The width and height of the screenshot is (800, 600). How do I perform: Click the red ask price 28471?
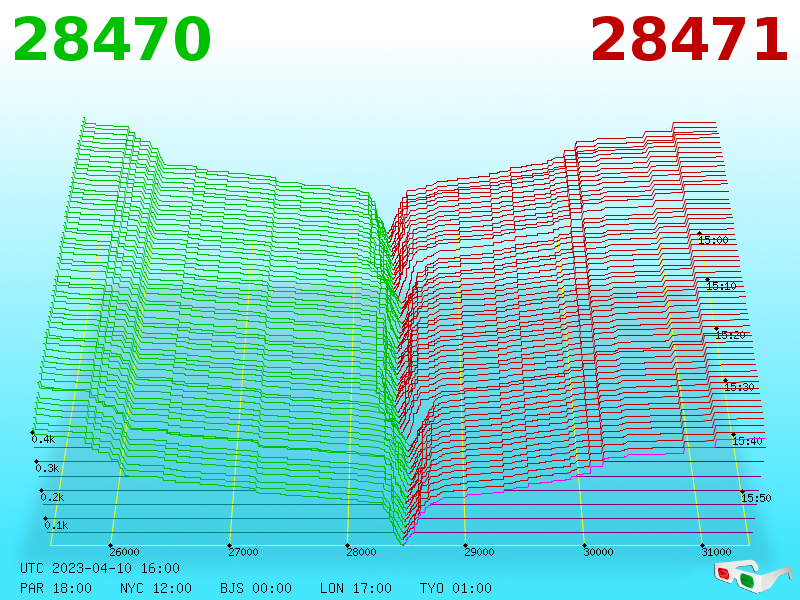689,40
